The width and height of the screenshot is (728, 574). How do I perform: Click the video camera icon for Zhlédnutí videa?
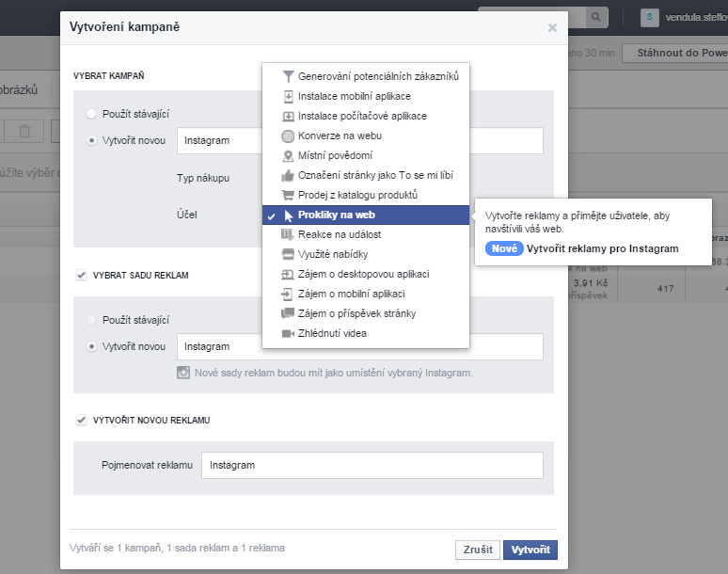coord(288,333)
